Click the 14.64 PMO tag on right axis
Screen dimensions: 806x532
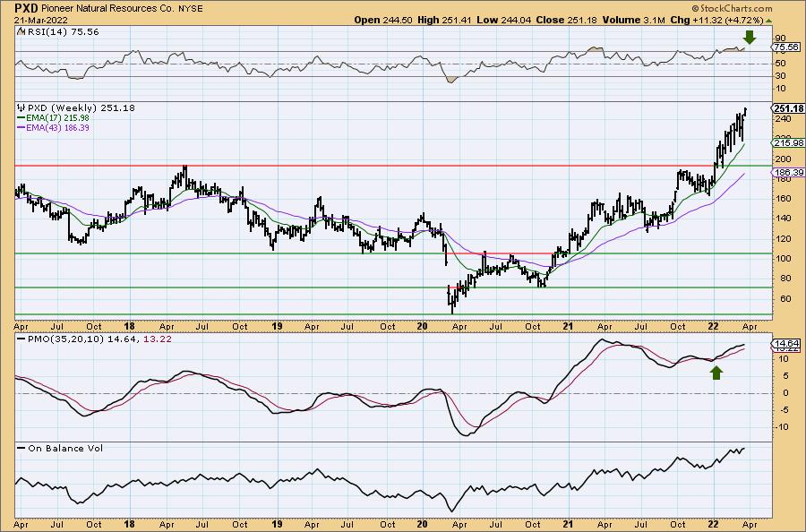[x=787, y=343]
